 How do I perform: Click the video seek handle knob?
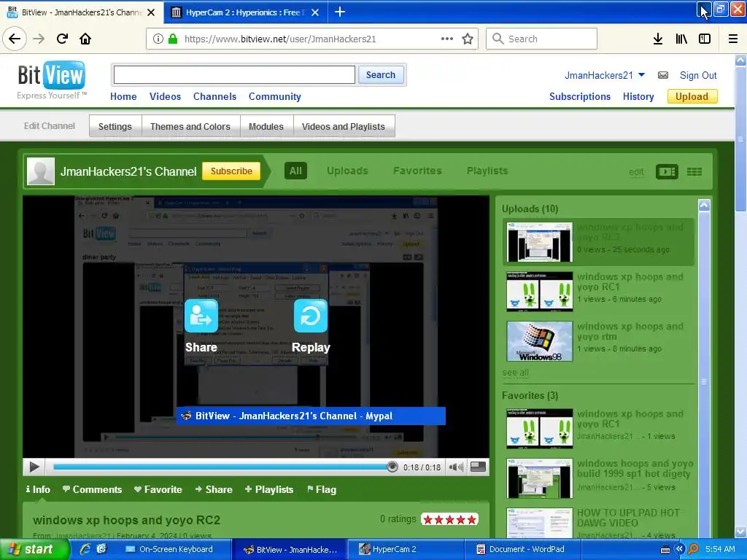pyautogui.click(x=392, y=467)
